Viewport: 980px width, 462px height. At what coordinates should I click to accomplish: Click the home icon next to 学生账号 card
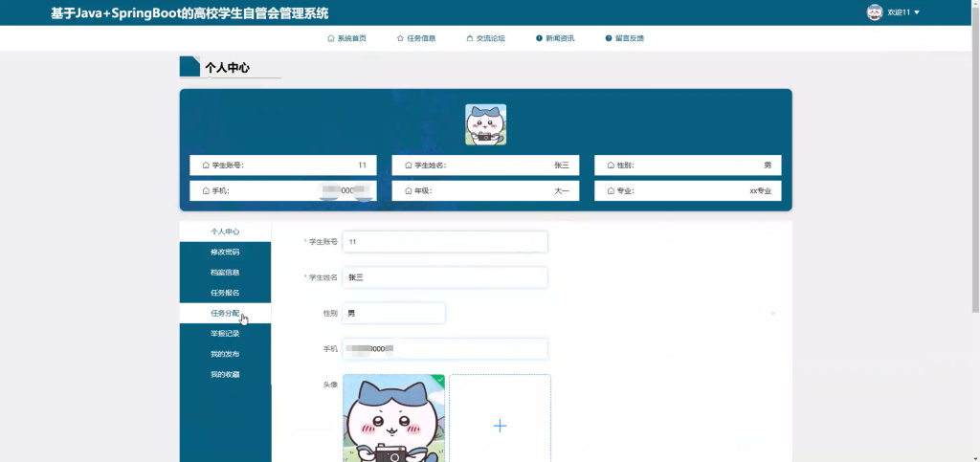click(206, 165)
